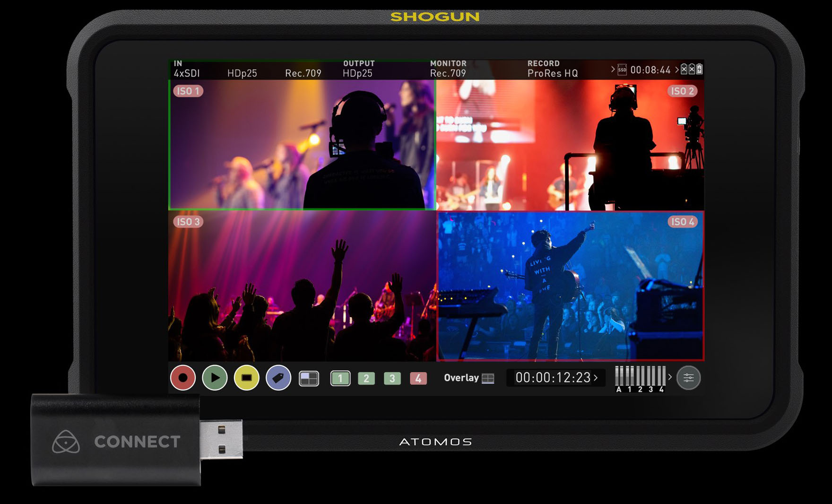This screenshot has width=832, height=504.
Task: Open the MONITOR Rec.709 menu
Action: pyautogui.click(x=448, y=69)
